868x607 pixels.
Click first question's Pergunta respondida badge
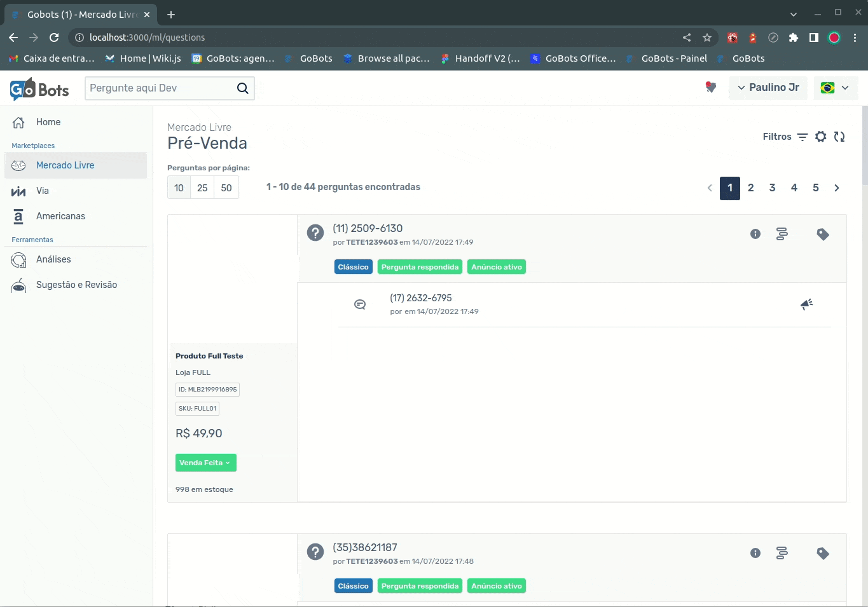tap(420, 267)
